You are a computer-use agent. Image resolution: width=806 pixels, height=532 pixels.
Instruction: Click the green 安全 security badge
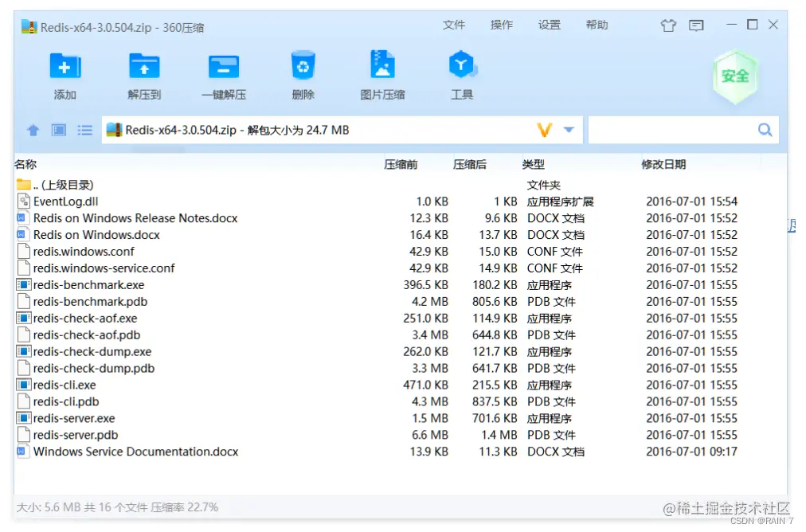735,76
